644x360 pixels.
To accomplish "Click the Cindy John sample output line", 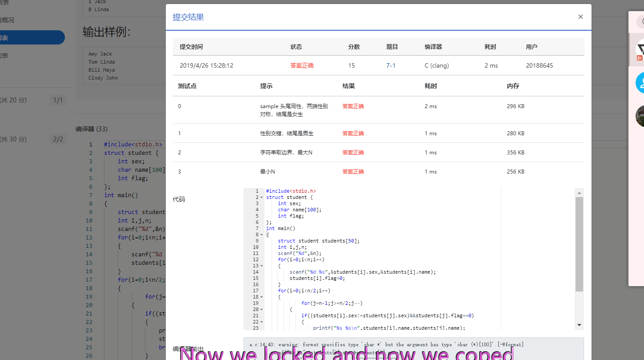I will [103, 78].
